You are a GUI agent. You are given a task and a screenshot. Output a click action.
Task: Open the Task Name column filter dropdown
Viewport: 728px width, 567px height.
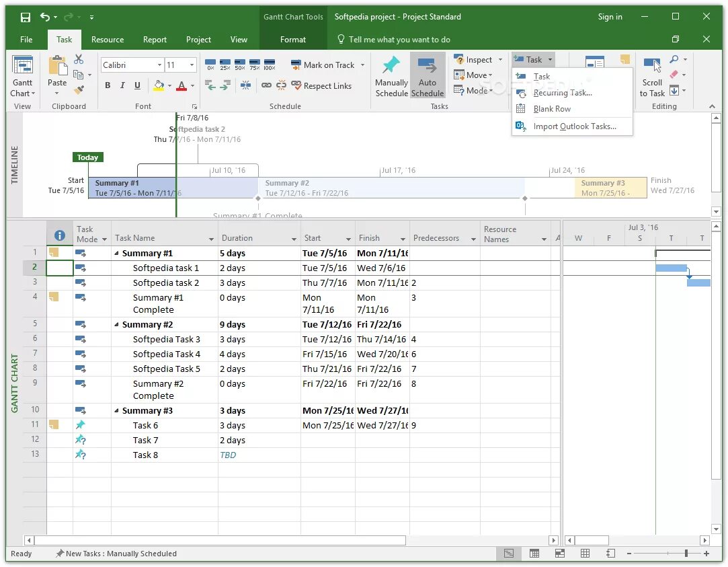[x=211, y=239]
